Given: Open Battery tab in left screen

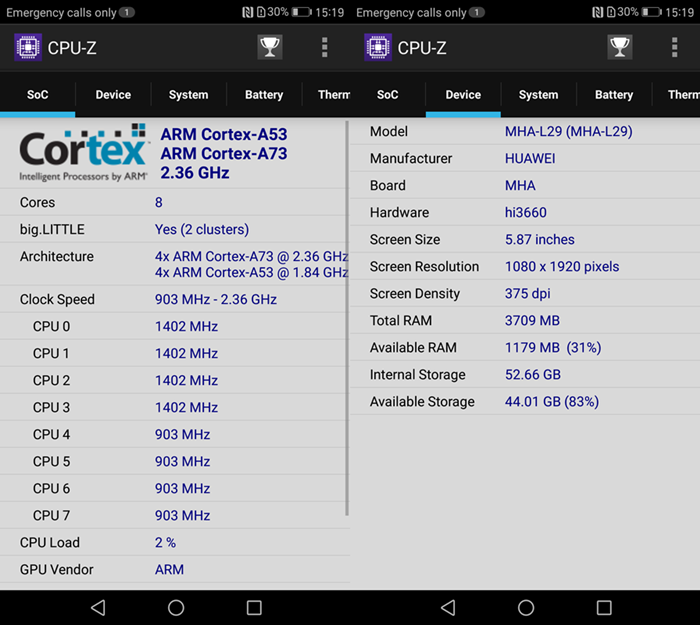Looking at the screenshot, I should coord(264,95).
